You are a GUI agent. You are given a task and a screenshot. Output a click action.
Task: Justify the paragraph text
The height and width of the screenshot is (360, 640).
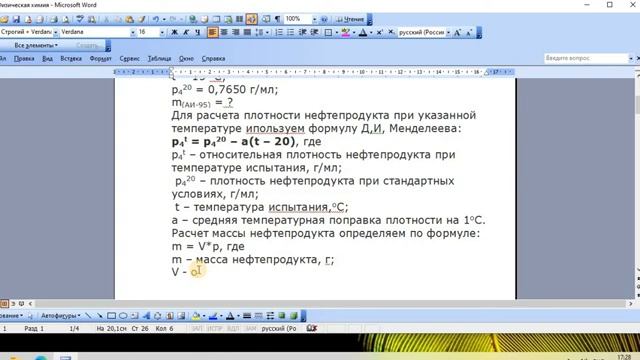(x=247, y=32)
